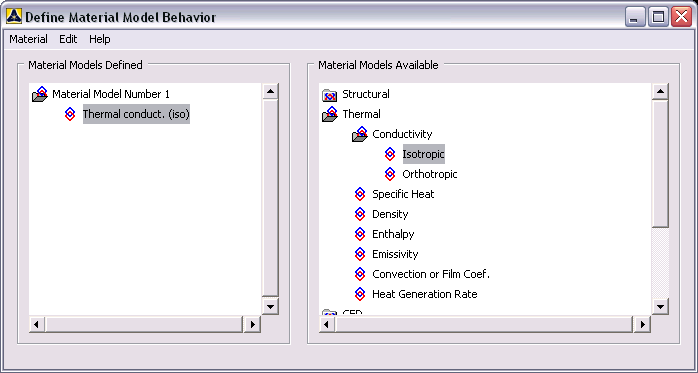Click left arrow of Models Defined horizontal scrollbar
Viewport: 698px width, 373px height.
click(37, 324)
